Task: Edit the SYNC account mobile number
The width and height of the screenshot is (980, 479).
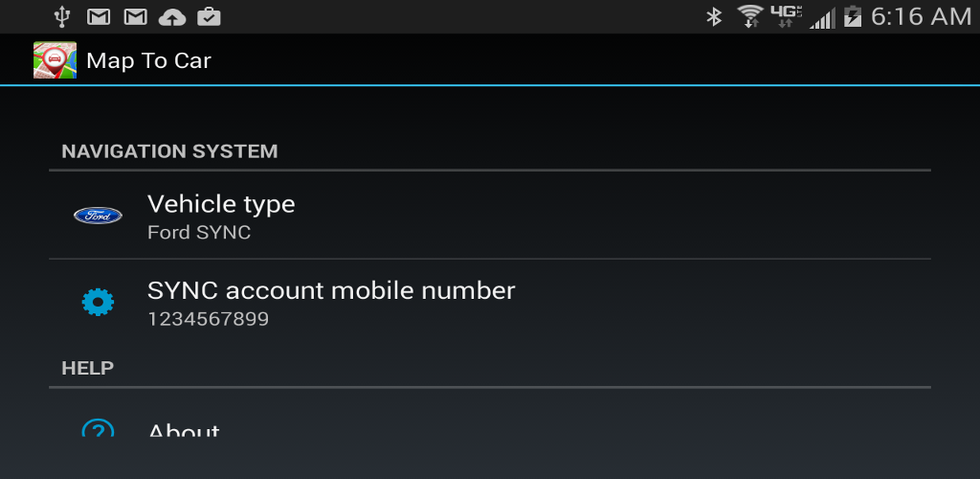Action: 490,302
